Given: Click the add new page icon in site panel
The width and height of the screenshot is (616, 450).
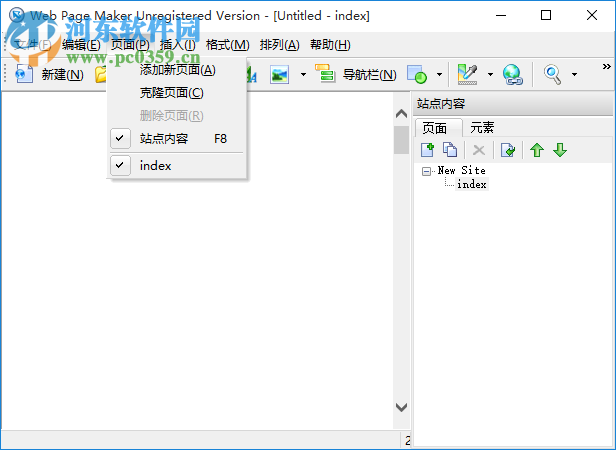Looking at the screenshot, I should pyautogui.click(x=427, y=150).
